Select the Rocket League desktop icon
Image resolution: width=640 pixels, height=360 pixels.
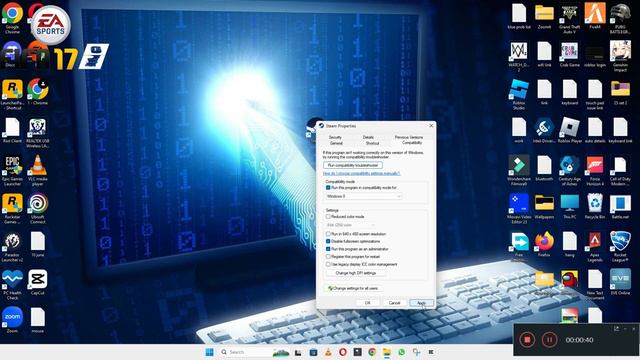pyautogui.click(x=620, y=246)
